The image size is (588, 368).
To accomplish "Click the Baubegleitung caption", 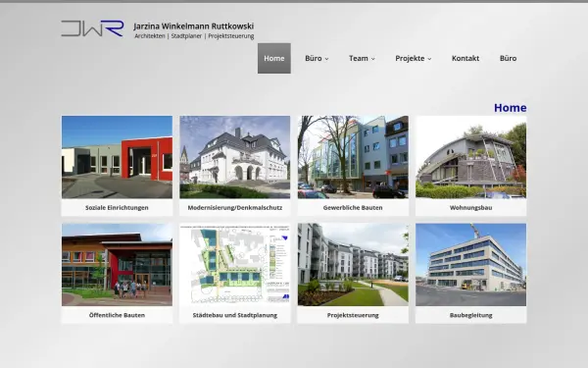I will 471,315.
